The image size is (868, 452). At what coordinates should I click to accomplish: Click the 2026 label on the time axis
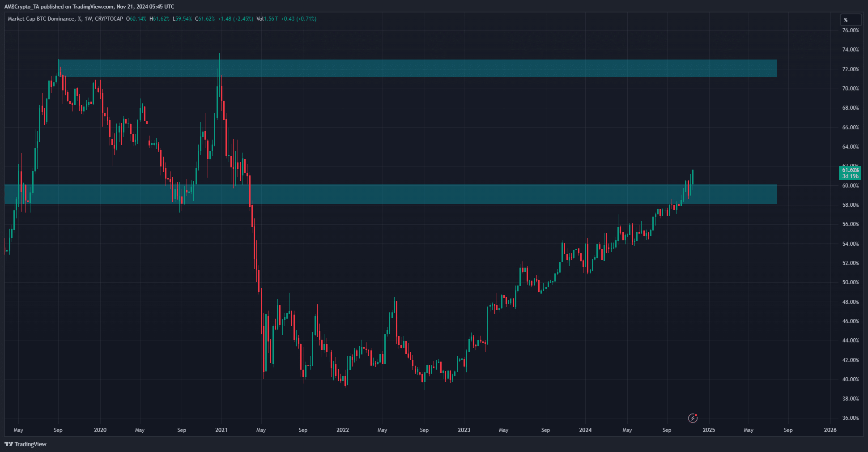coord(830,430)
